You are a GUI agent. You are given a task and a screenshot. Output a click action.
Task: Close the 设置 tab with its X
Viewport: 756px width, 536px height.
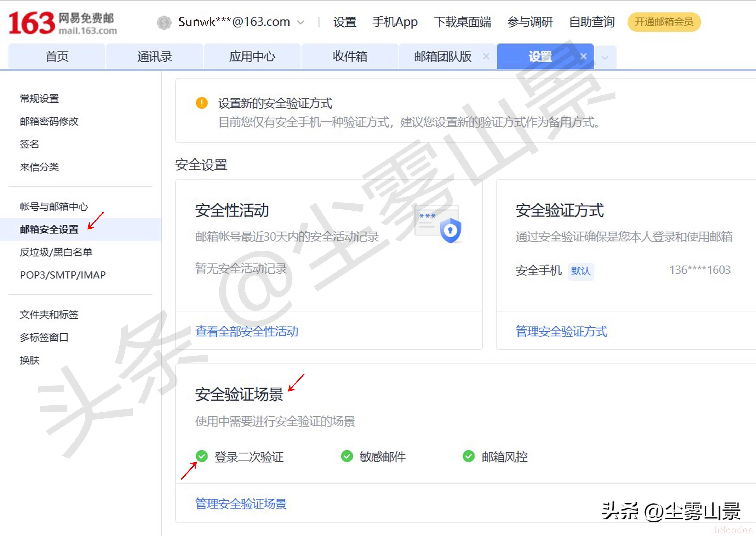pyautogui.click(x=584, y=57)
